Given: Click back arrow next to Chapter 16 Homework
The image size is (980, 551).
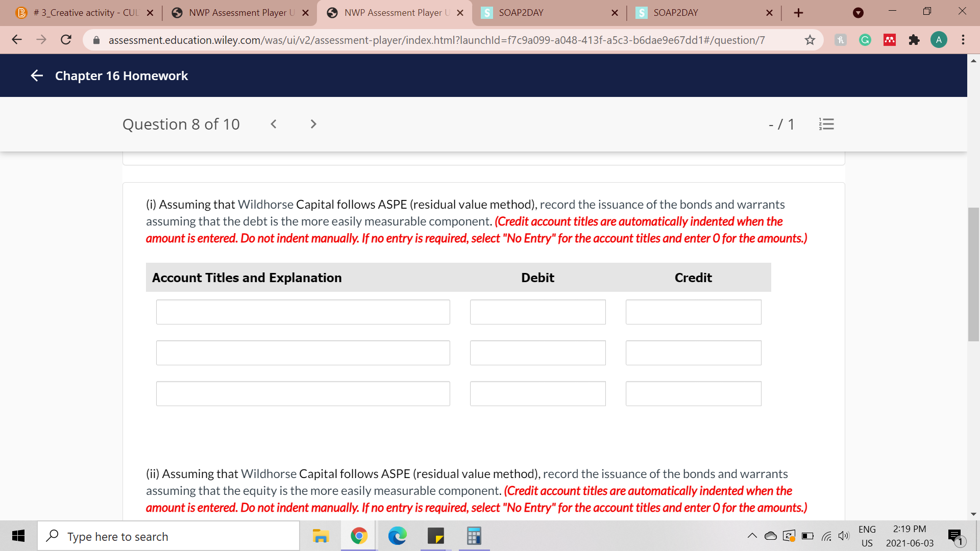Looking at the screenshot, I should tap(37, 76).
